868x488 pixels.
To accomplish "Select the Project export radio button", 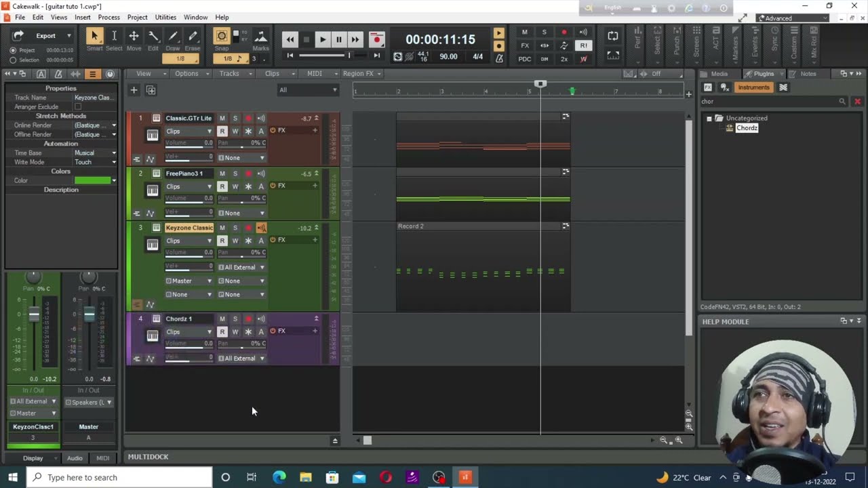I will coord(13,50).
